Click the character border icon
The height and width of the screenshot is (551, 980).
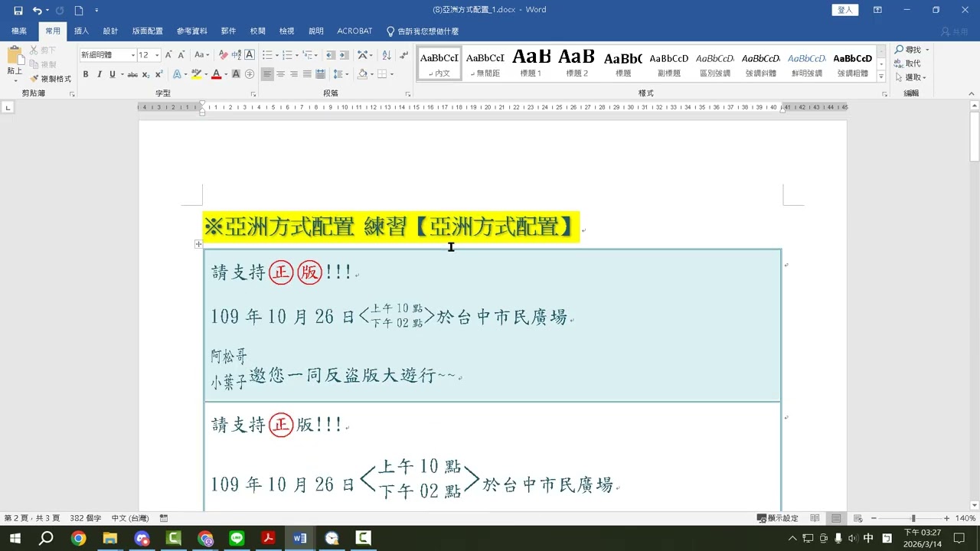pos(250,55)
